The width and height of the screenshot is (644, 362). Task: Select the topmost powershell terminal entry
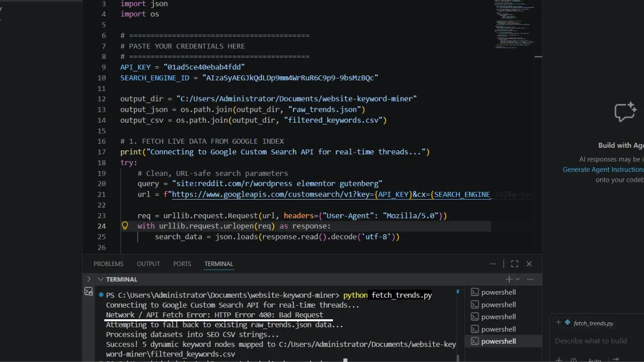tap(505, 292)
